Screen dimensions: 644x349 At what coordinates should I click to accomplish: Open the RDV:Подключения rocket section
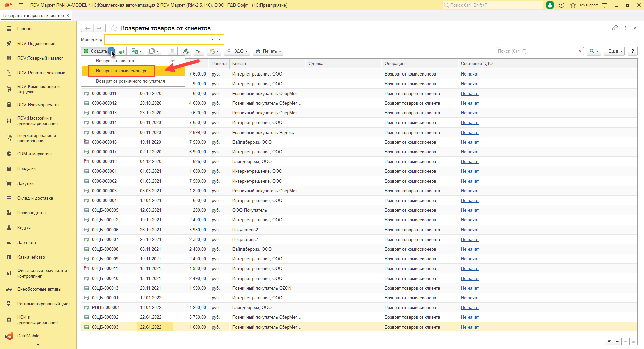tap(36, 43)
